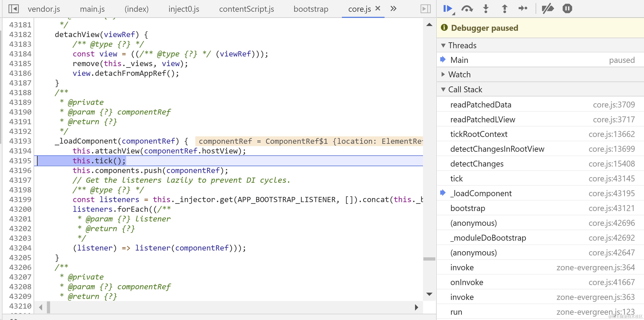Switch to the vendor.js tab
The height and width of the screenshot is (320, 644).
(x=44, y=9)
